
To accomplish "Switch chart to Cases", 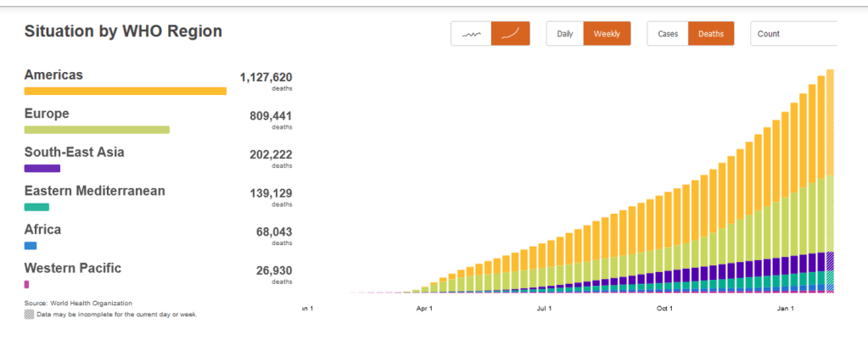I will pos(668,34).
